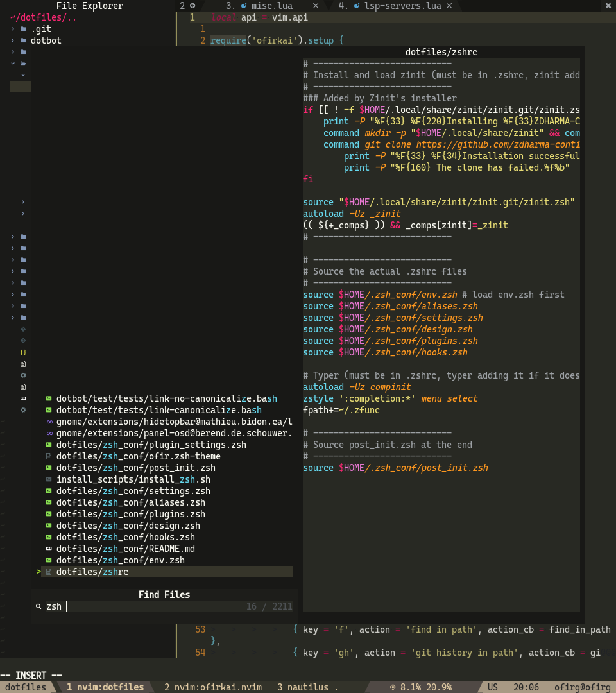
Task: Click the magnifier icon in Find Files prompt
Action: pyautogui.click(x=38, y=606)
